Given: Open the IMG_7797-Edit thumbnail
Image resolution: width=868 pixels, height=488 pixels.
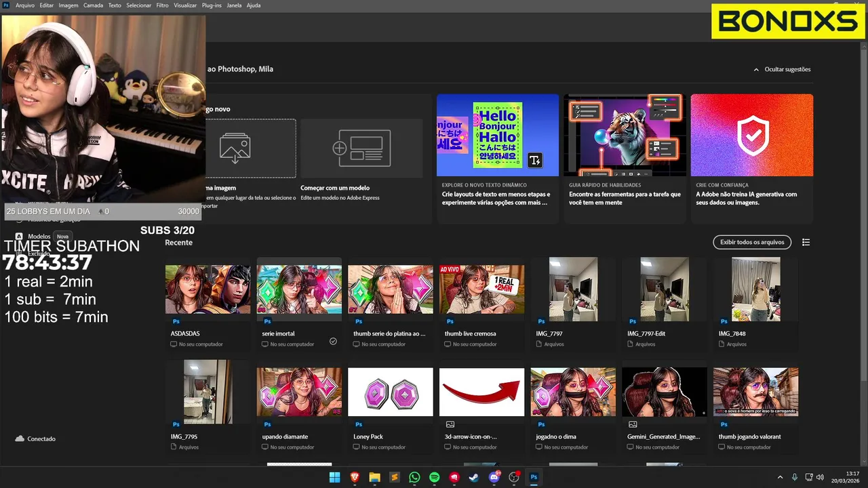Looking at the screenshot, I should [x=665, y=289].
